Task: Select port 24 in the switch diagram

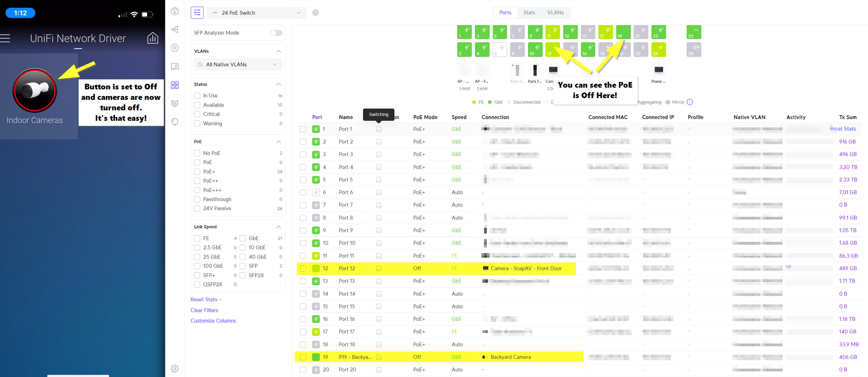Action: (x=658, y=50)
